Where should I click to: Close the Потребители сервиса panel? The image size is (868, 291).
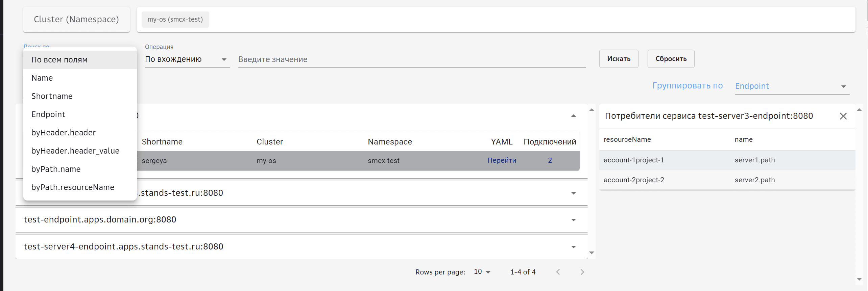click(x=843, y=116)
